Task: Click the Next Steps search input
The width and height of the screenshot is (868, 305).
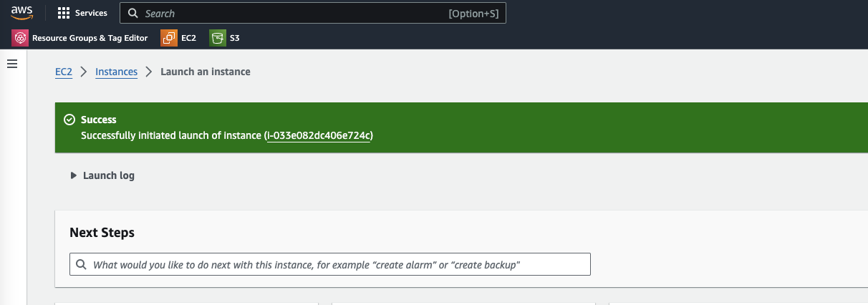Action: coord(337,264)
